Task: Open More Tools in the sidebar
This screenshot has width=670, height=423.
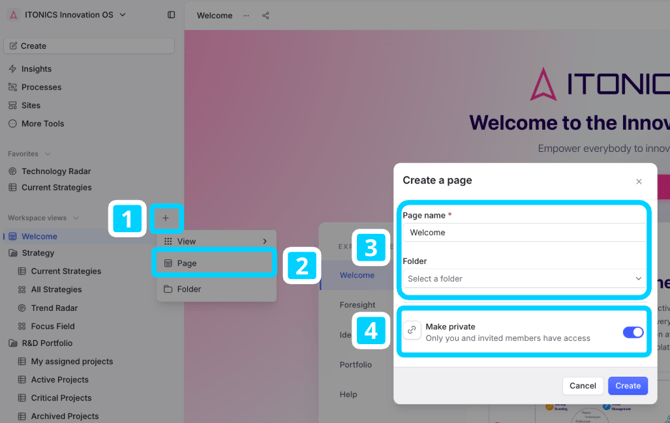Action: 43,124
